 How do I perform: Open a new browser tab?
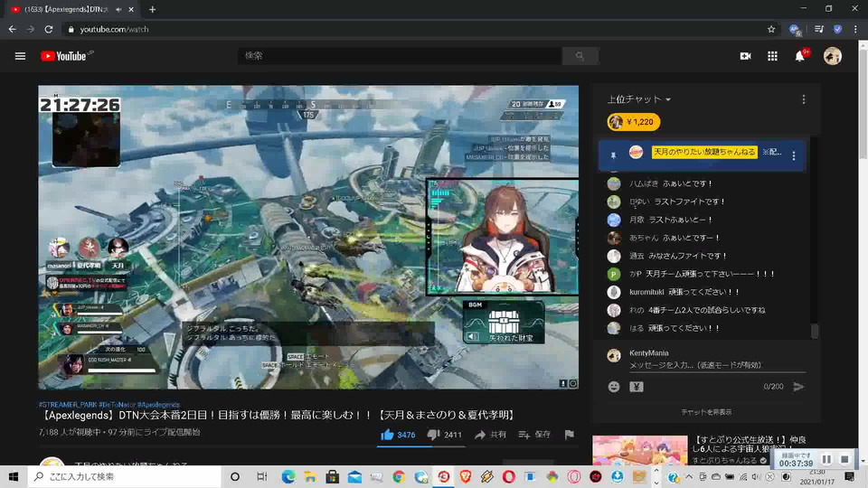(152, 9)
